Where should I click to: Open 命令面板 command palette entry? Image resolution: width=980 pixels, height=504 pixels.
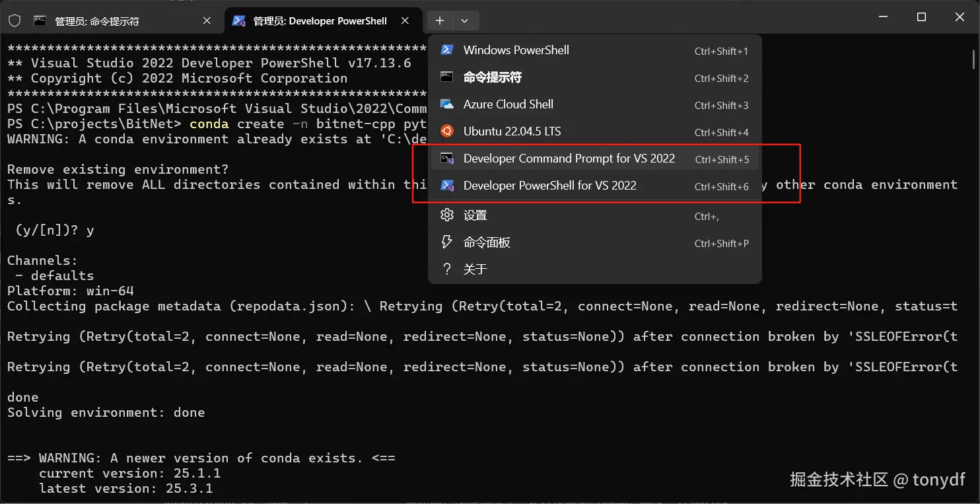click(594, 242)
